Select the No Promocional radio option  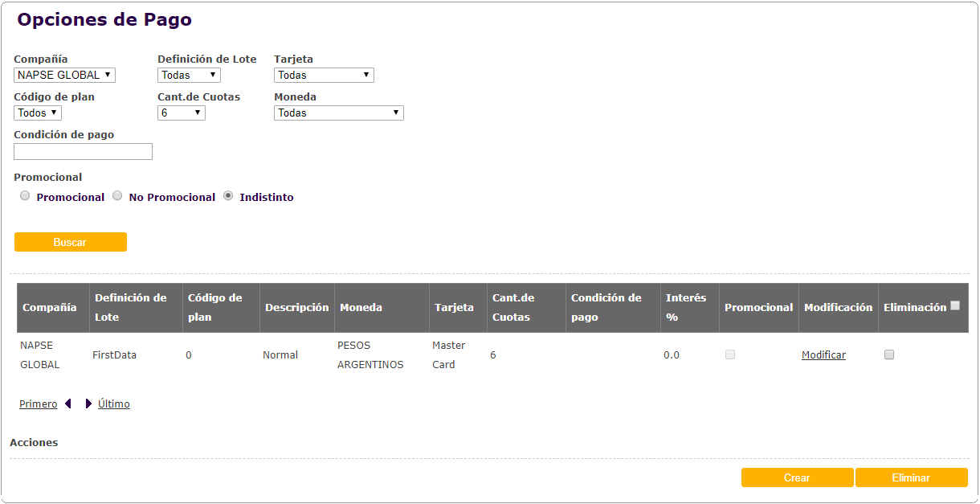click(x=117, y=196)
